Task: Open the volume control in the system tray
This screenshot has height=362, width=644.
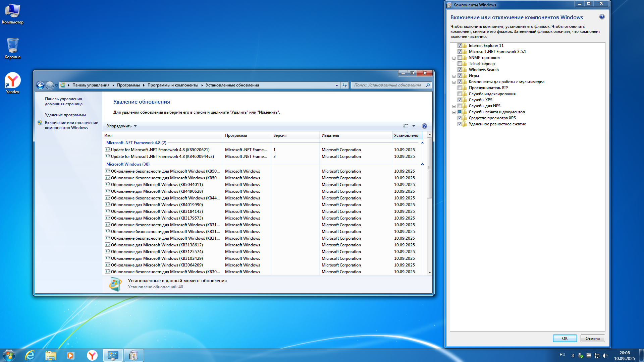Action: [604, 355]
